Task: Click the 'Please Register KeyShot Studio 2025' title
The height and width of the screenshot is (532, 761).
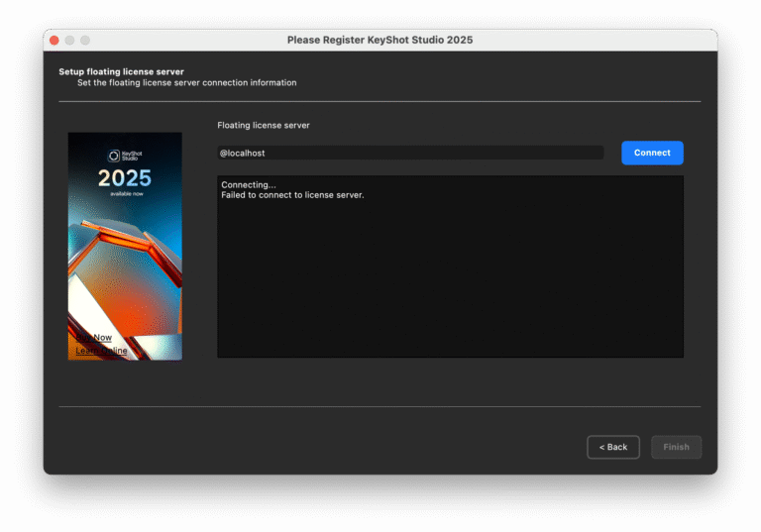Action: pos(380,40)
